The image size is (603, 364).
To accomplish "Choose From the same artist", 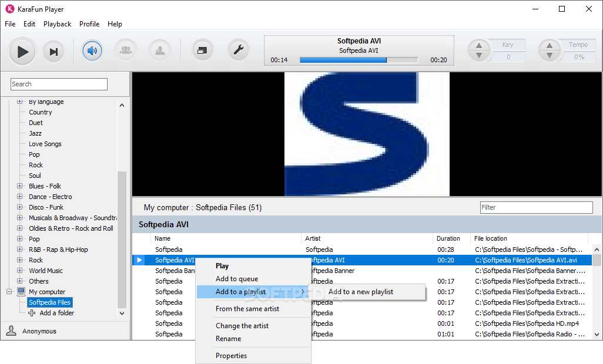I will point(253,309).
